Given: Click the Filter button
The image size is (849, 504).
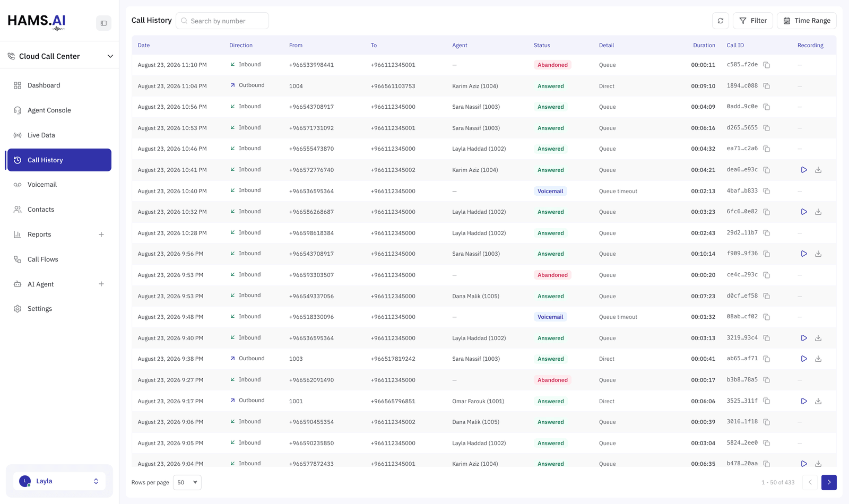Looking at the screenshot, I should [753, 21].
